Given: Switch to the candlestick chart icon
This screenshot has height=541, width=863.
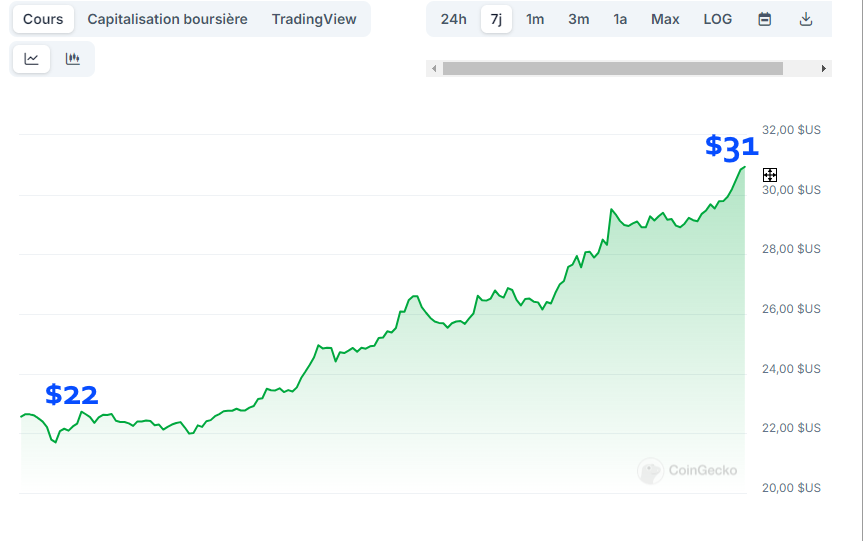Looking at the screenshot, I should [73, 58].
